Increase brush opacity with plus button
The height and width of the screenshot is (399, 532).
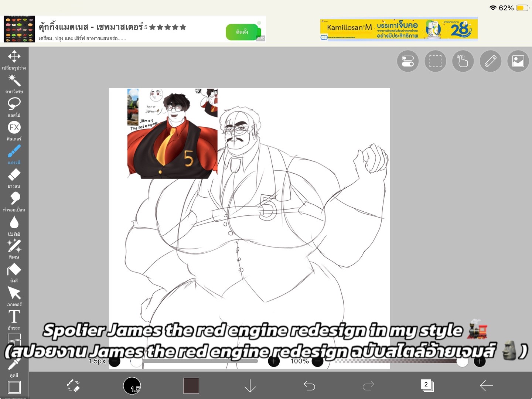pyautogui.click(x=480, y=361)
